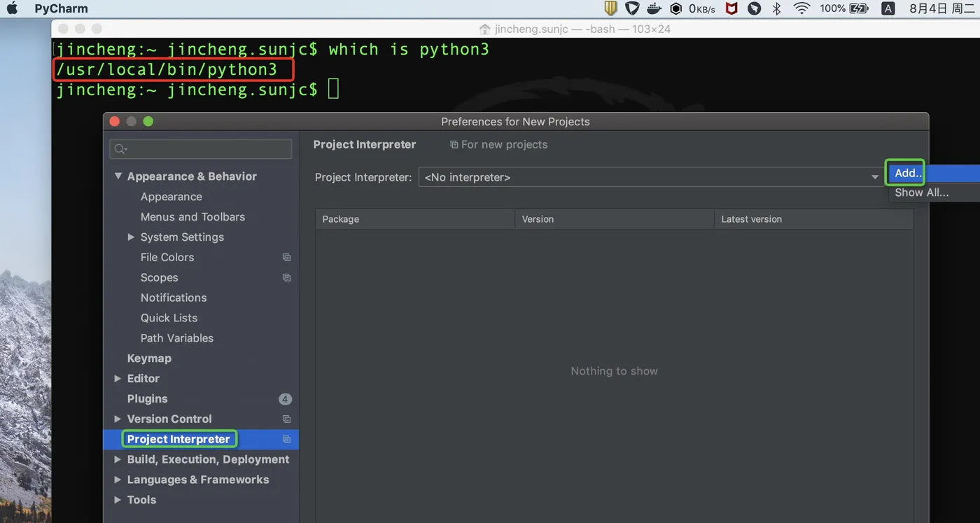Click the Latest version column header
980x523 pixels.
[x=814, y=219]
